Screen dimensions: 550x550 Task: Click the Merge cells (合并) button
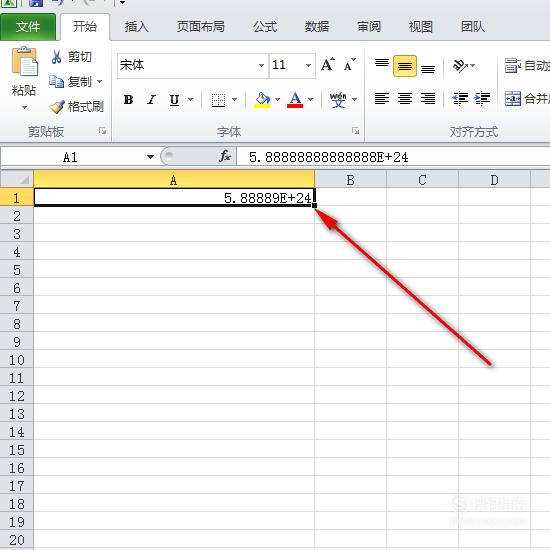[527, 99]
